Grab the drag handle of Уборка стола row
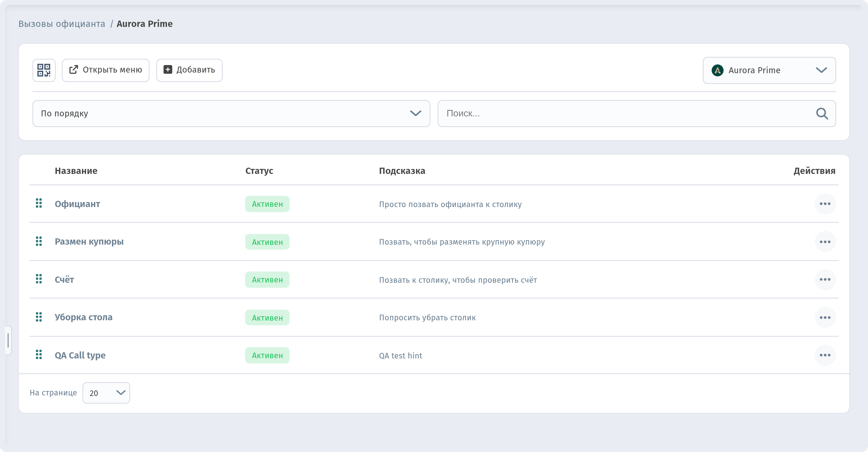868x452 pixels. coord(39,317)
